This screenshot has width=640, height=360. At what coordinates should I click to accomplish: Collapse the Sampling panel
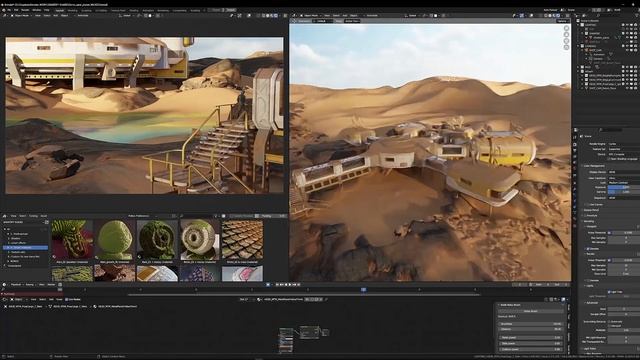click(589, 221)
